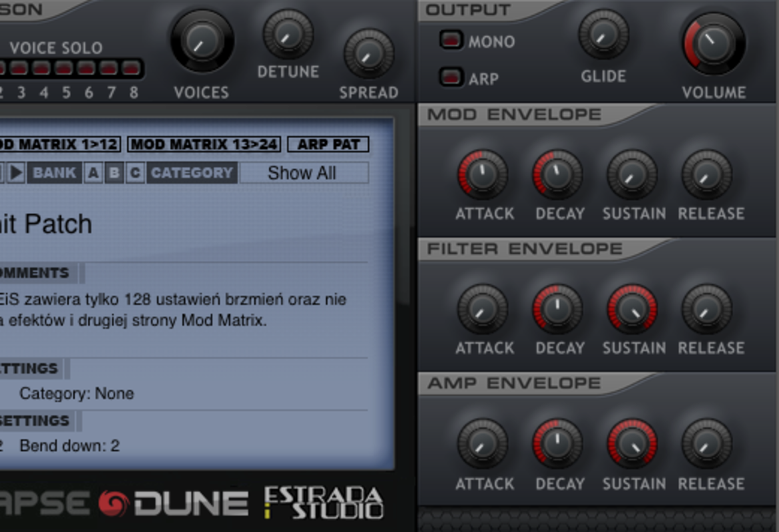Image resolution: width=779 pixels, height=532 pixels.
Task: Select bank A
Action: click(93, 173)
